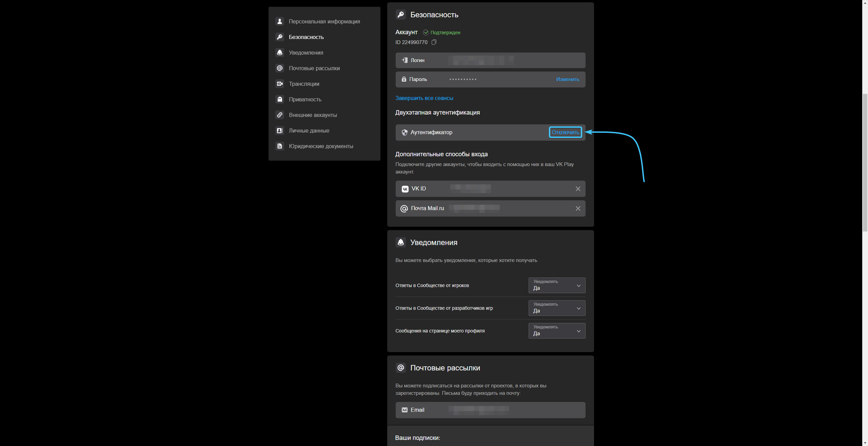Remove the VK ID linked login
This screenshot has width=868, height=446.
click(578, 189)
